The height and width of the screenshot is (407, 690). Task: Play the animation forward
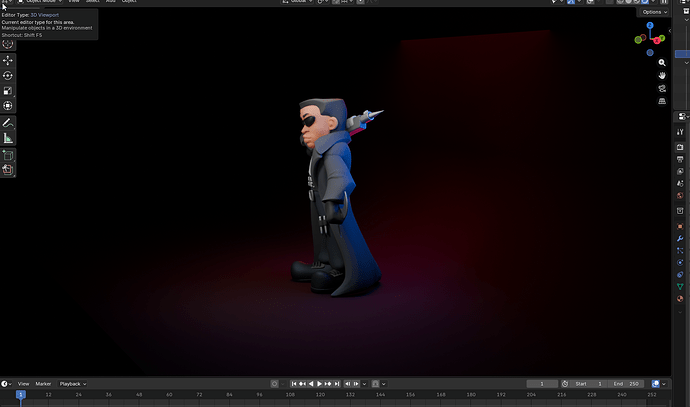point(319,384)
